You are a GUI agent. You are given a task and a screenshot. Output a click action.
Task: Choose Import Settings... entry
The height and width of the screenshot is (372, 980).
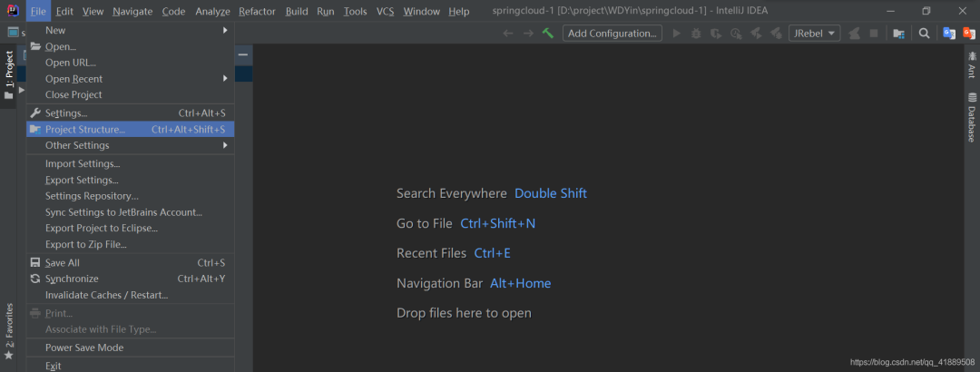point(130,164)
